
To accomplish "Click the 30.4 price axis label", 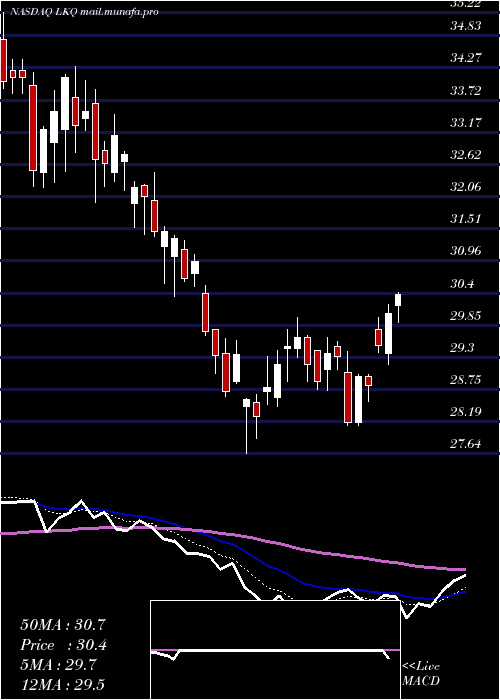I will pos(462,284).
